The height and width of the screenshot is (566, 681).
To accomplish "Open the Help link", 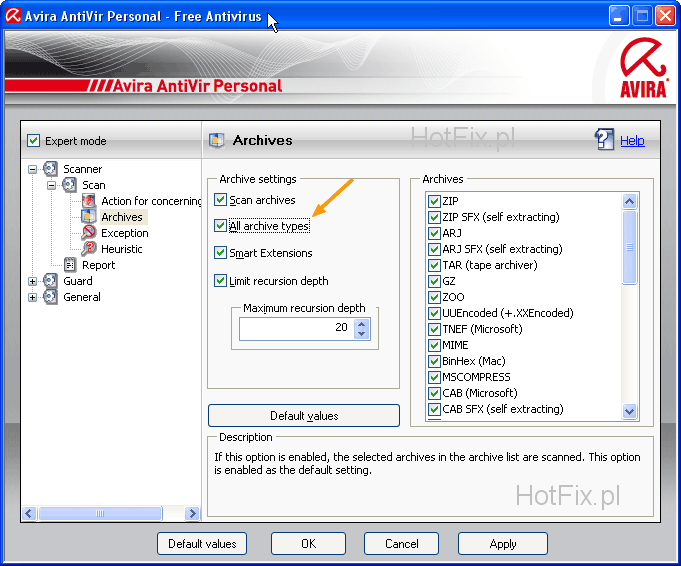I will [632, 141].
